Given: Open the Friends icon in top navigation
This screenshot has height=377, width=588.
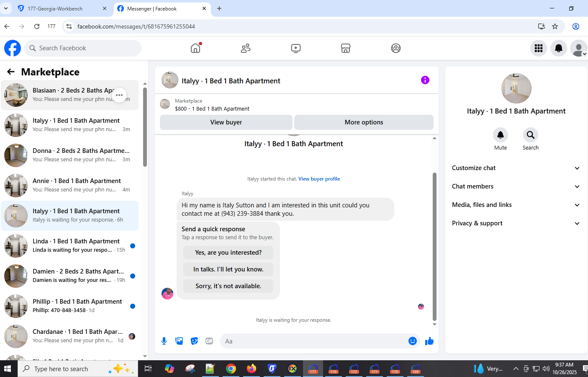Looking at the screenshot, I should (x=246, y=48).
